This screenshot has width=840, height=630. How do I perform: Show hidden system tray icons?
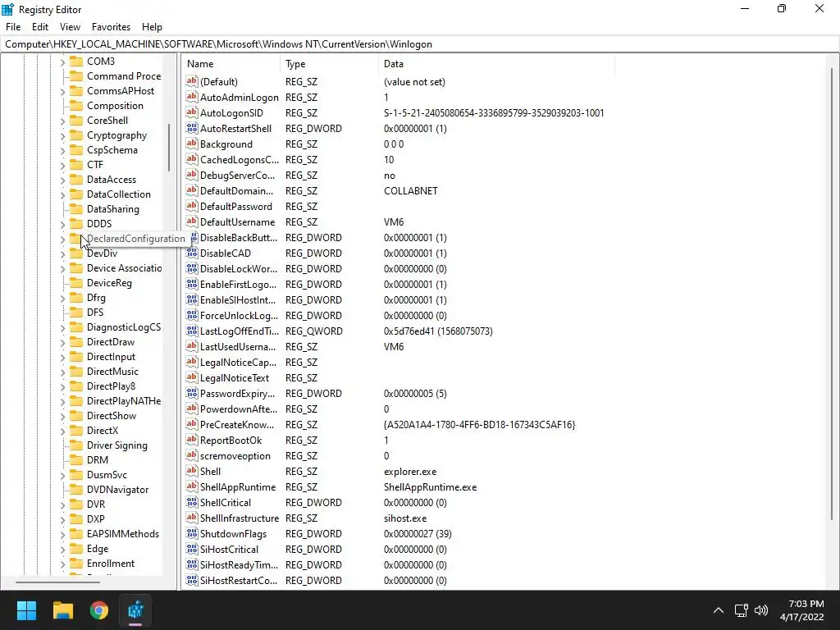click(x=719, y=610)
